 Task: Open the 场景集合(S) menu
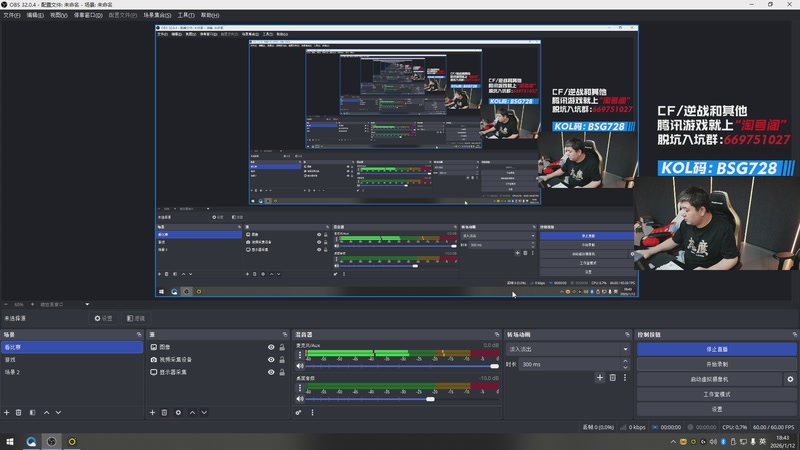(157, 15)
